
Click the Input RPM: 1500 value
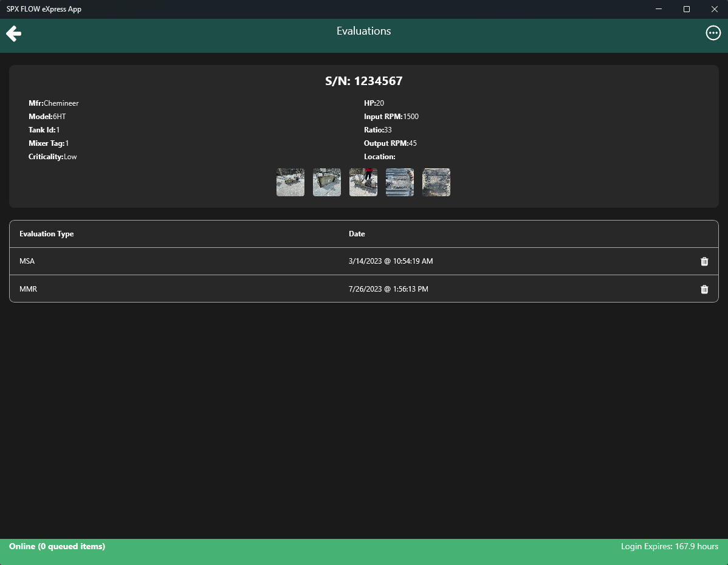[x=391, y=117]
